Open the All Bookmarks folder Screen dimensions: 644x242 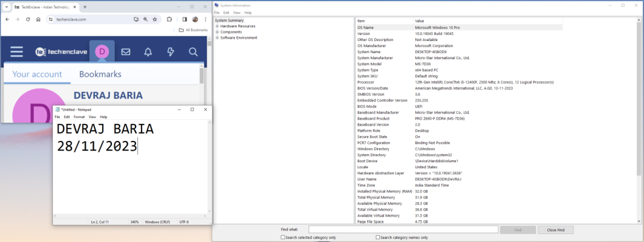coord(193,30)
